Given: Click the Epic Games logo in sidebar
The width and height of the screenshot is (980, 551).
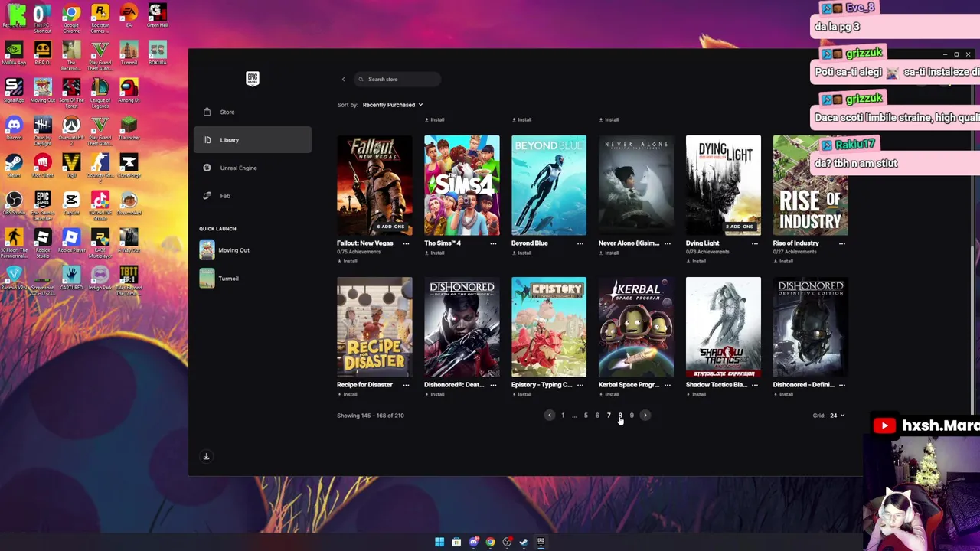Looking at the screenshot, I should (253, 78).
